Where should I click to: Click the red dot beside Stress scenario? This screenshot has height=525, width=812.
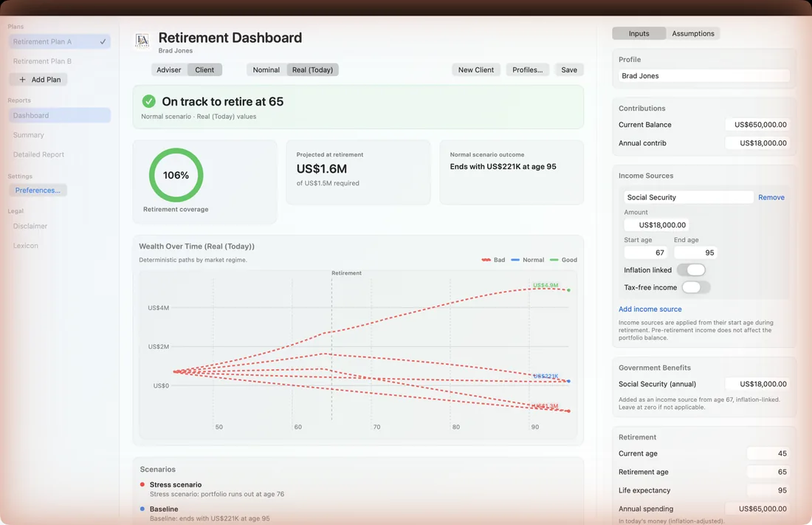pos(142,484)
